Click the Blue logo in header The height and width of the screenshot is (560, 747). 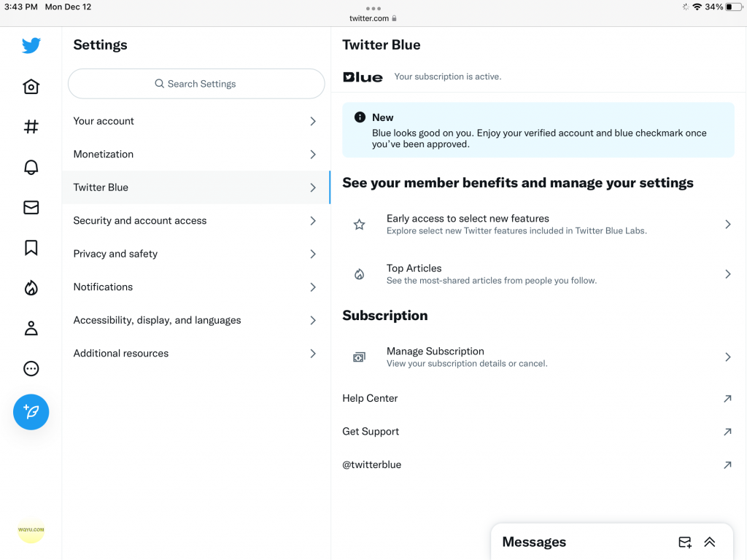[x=363, y=77]
